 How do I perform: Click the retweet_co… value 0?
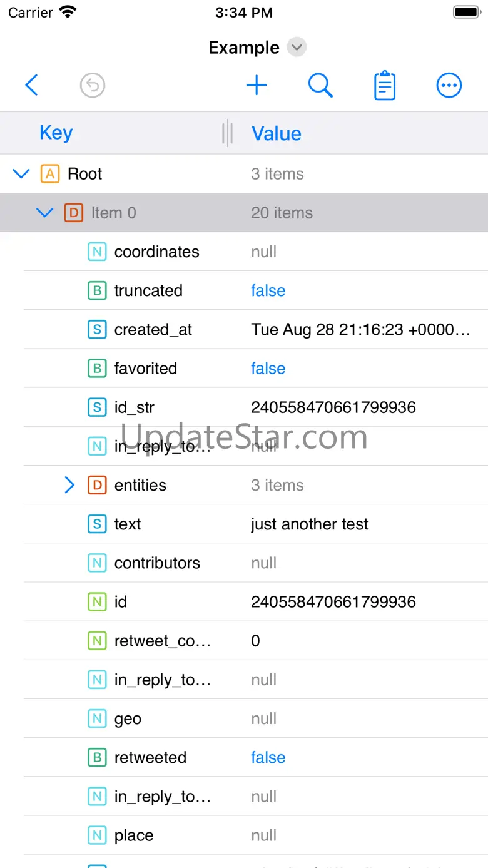click(255, 641)
